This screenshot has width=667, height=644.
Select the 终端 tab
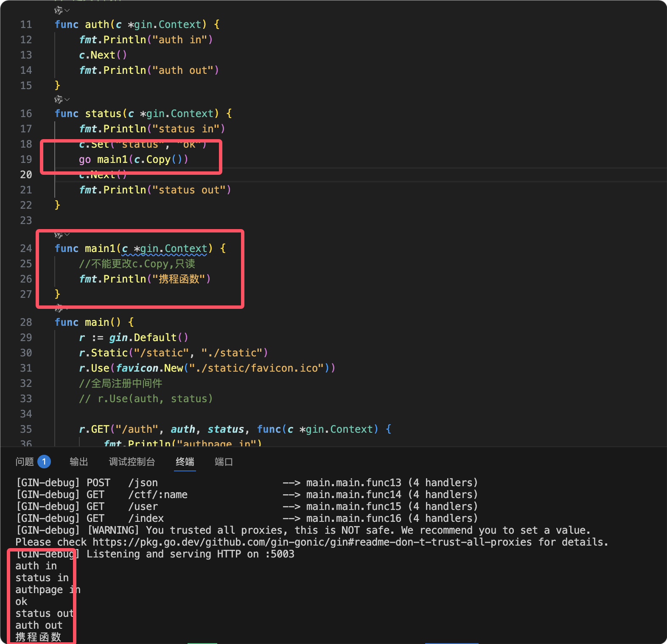pyautogui.click(x=185, y=462)
